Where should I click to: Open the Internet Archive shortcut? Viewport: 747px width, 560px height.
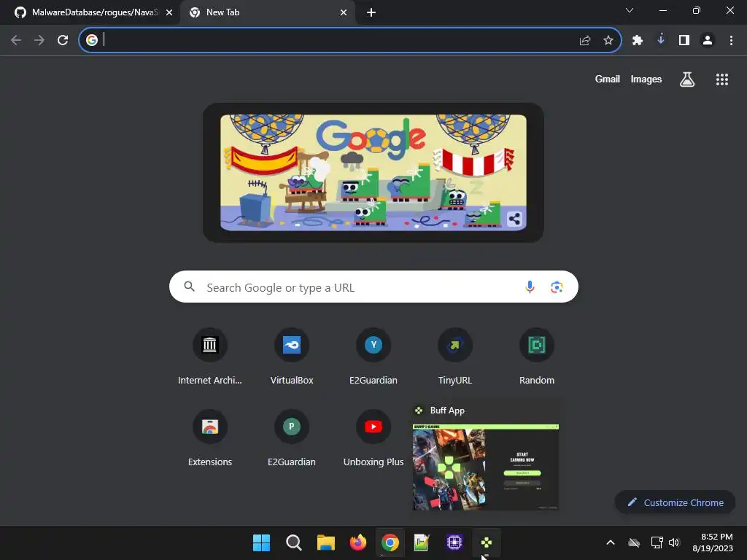click(209, 357)
